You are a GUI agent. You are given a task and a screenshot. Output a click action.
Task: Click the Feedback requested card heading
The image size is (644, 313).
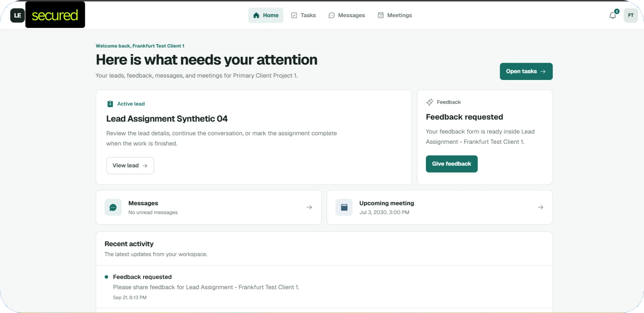pos(464,117)
